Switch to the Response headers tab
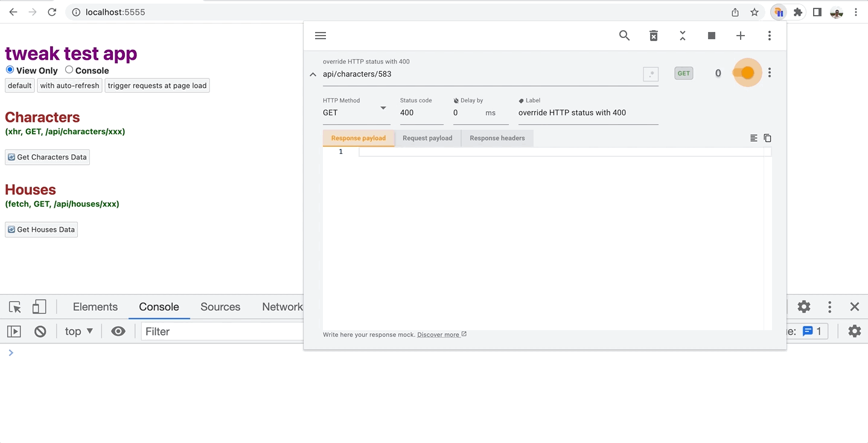The height and width of the screenshot is (443, 868). pos(497,138)
